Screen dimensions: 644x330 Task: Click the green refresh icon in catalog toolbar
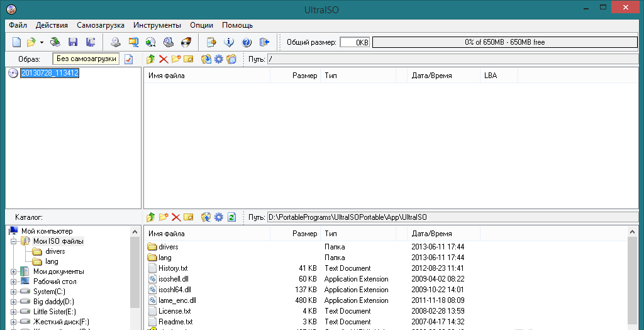click(x=231, y=217)
